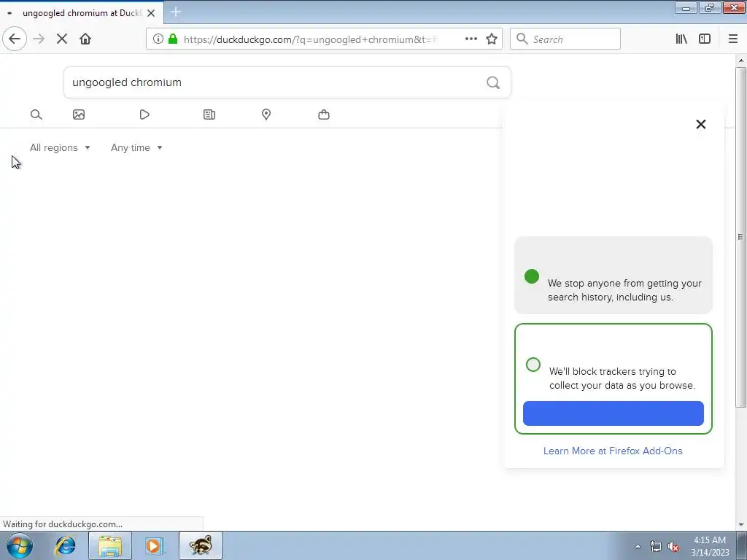Click the empty green circle for tracker blocking
The width and height of the screenshot is (747, 560).
(533, 365)
